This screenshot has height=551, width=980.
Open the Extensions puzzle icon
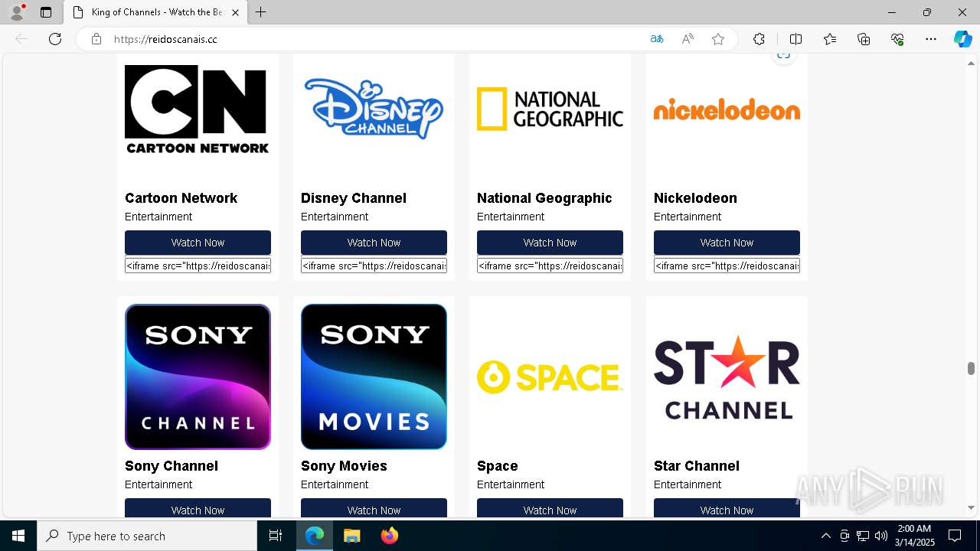coord(759,39)
